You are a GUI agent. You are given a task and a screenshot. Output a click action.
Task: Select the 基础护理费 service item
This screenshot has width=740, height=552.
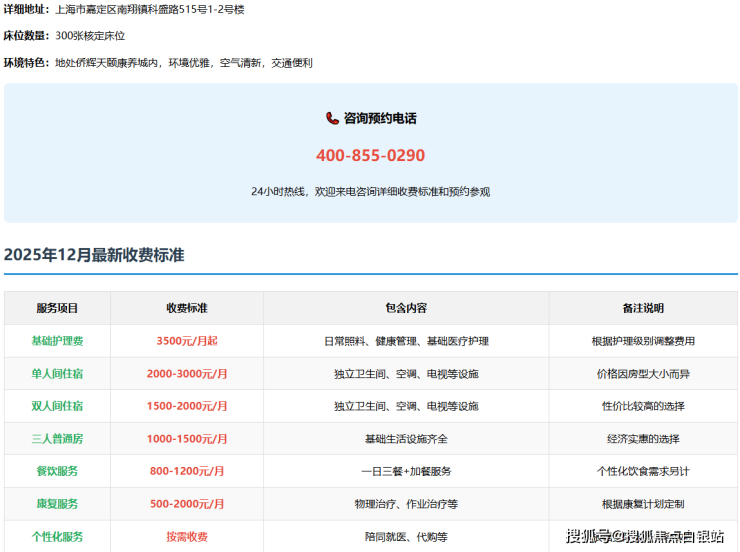pos(57,341)
